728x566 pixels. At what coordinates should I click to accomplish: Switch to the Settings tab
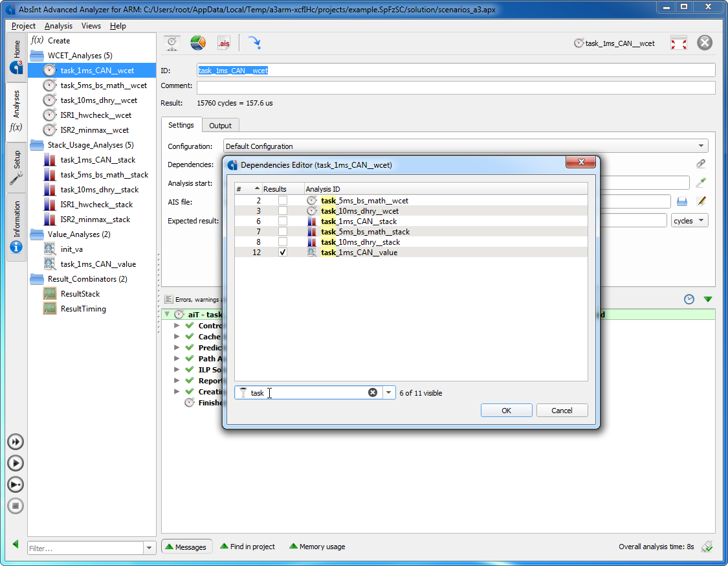point(181,125)
